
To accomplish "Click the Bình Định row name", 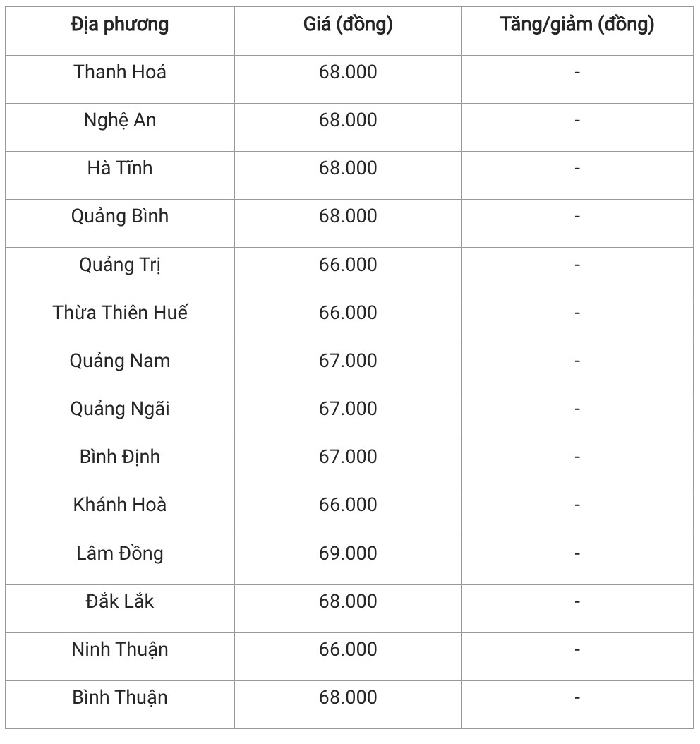I will pyautogui.click(x=120, y=457).
